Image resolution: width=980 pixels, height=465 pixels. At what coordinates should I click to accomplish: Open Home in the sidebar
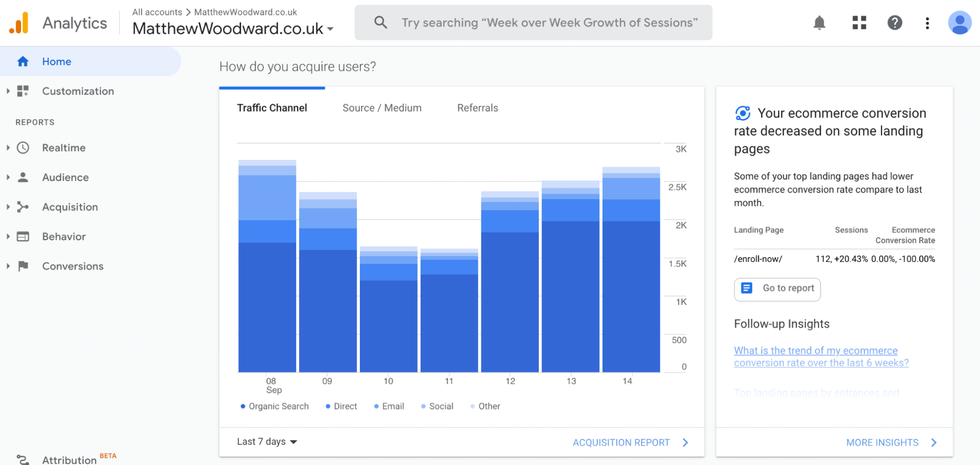click(x=90, y=61)
